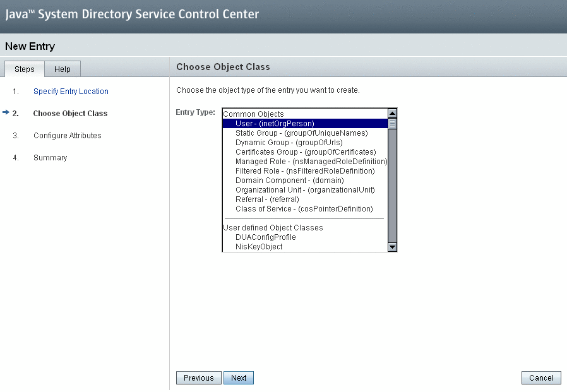The width and height of the screenshot is (567, 392).
Task: Cancel the New Entry wizard
Action: pyautogui.click(x=541, y=378)
